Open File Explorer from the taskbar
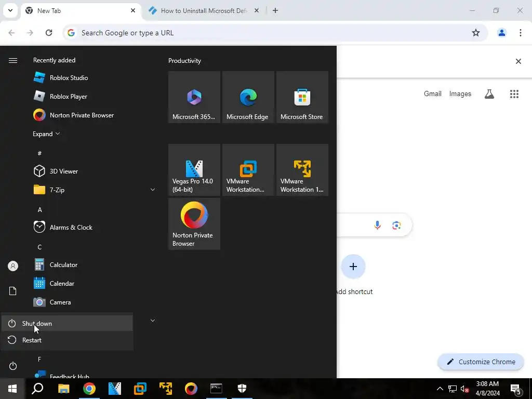Image resolution: width=532 pixels, height=399 pixels. tap(63, 389)
